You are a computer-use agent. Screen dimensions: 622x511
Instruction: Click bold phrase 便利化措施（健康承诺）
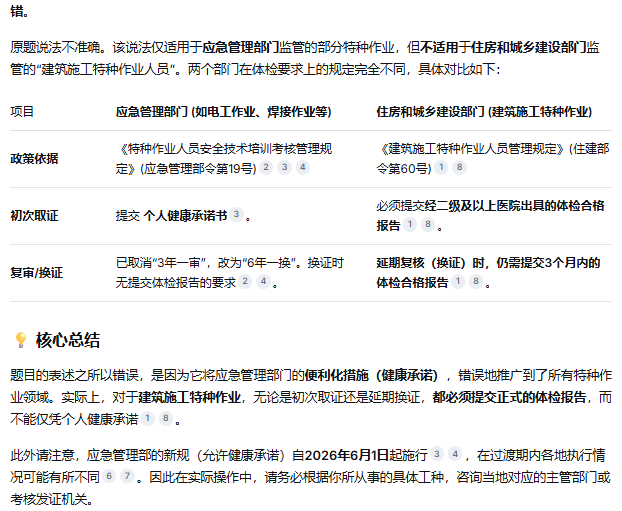point(371,375)
